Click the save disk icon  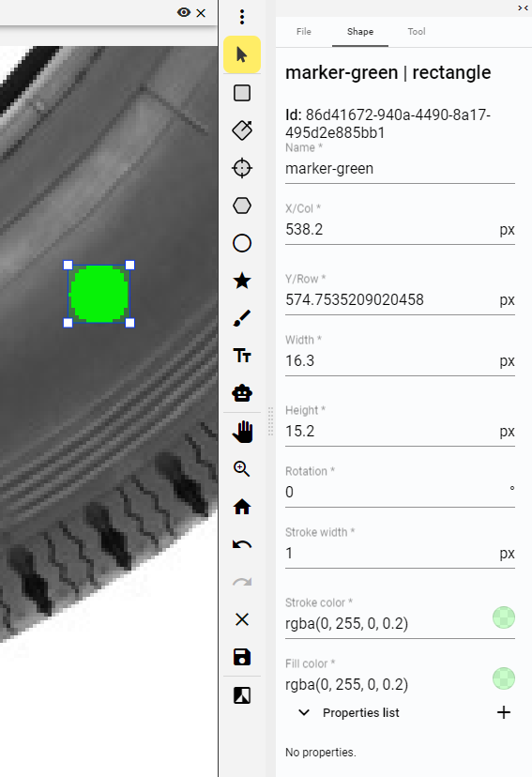pos(242,657)
